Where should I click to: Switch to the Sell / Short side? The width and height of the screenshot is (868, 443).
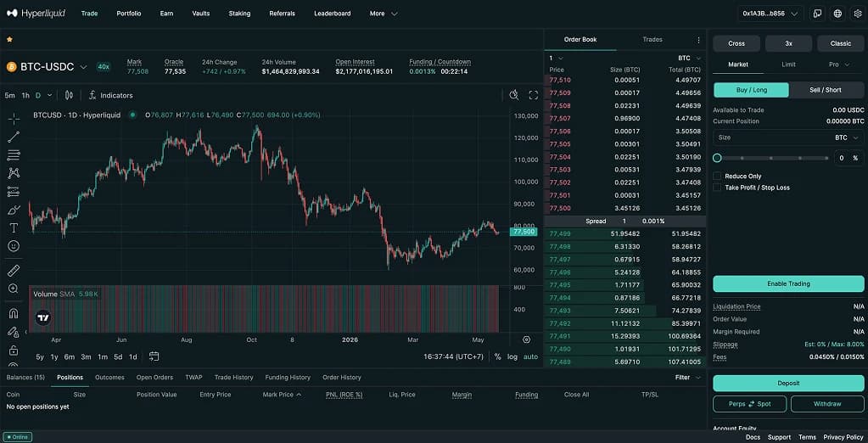[826, 90]
